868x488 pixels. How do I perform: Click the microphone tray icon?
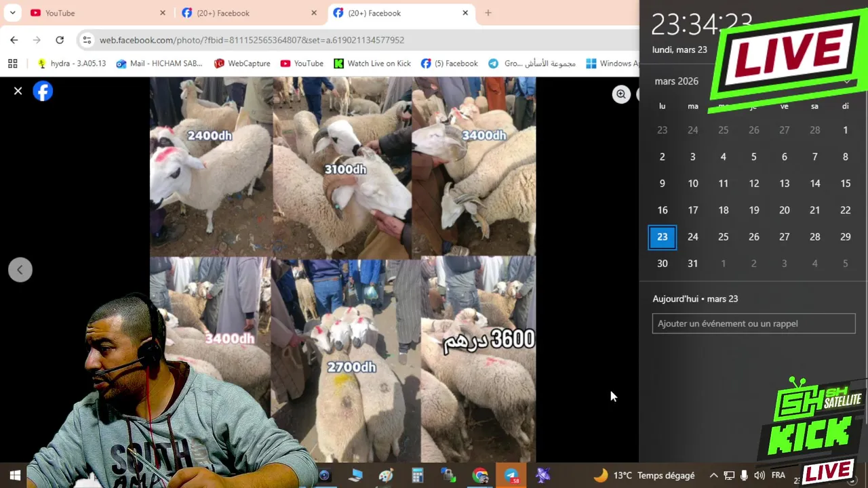tap(744, 475)
